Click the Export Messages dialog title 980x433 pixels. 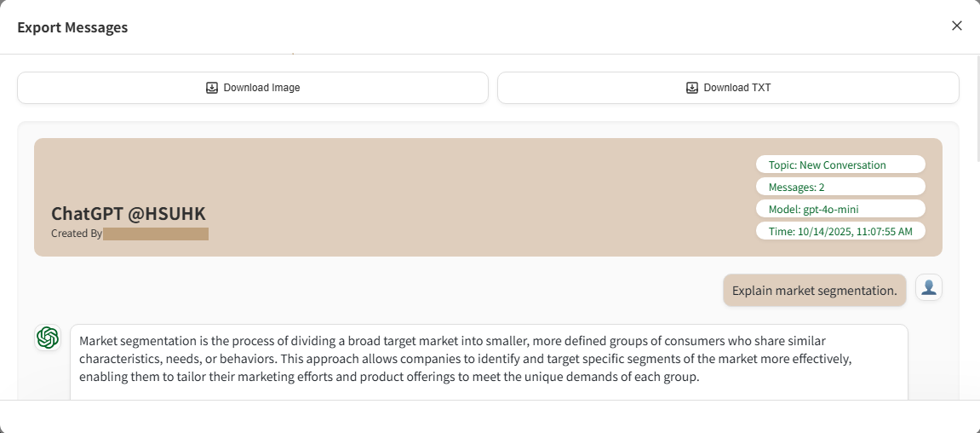coord(72,27)
